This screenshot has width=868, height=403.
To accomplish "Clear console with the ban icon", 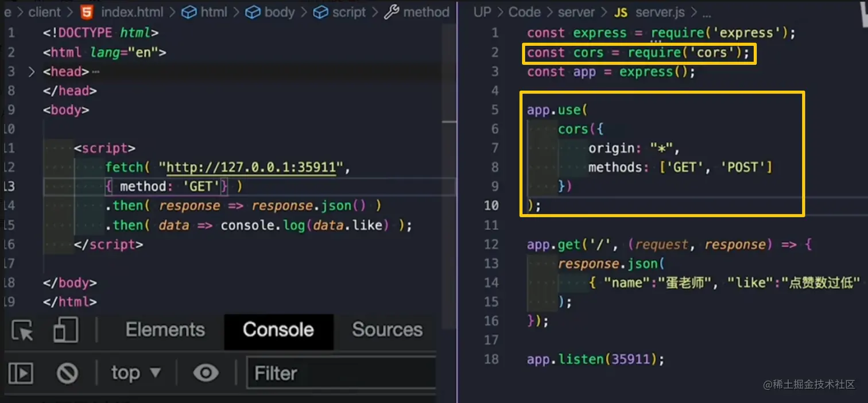I will [x=67, y=374].
